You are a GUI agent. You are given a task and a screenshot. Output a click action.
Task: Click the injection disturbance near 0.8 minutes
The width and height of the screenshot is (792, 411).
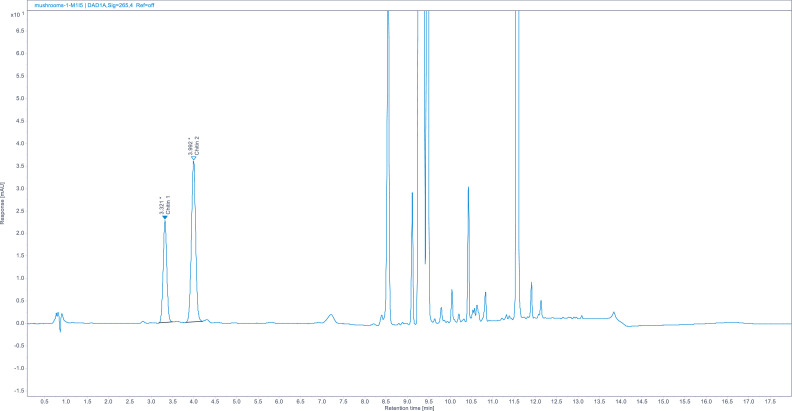[59, 315]
